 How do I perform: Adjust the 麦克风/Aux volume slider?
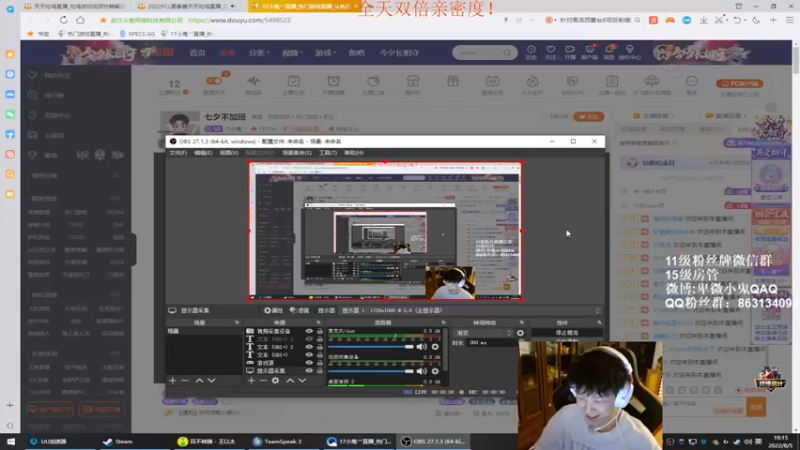click(371, 346)
